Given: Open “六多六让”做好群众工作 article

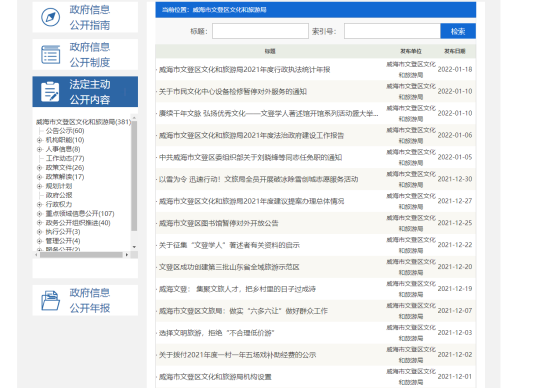Looking at the screenshot, I should (x=243, y=311).
